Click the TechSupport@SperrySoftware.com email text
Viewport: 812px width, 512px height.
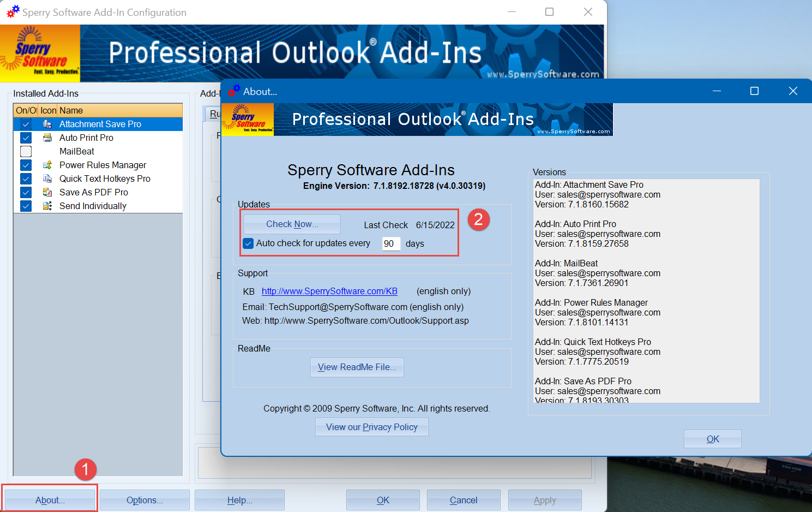click(x=338, y=307)
